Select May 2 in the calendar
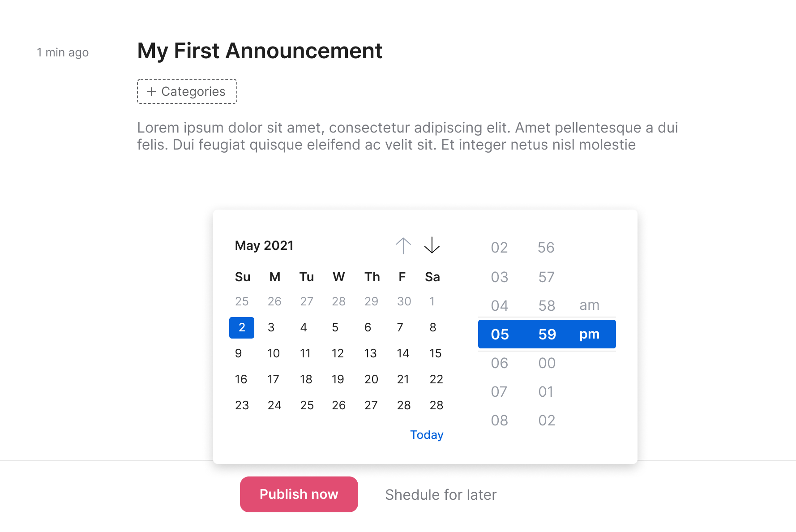 242,327
